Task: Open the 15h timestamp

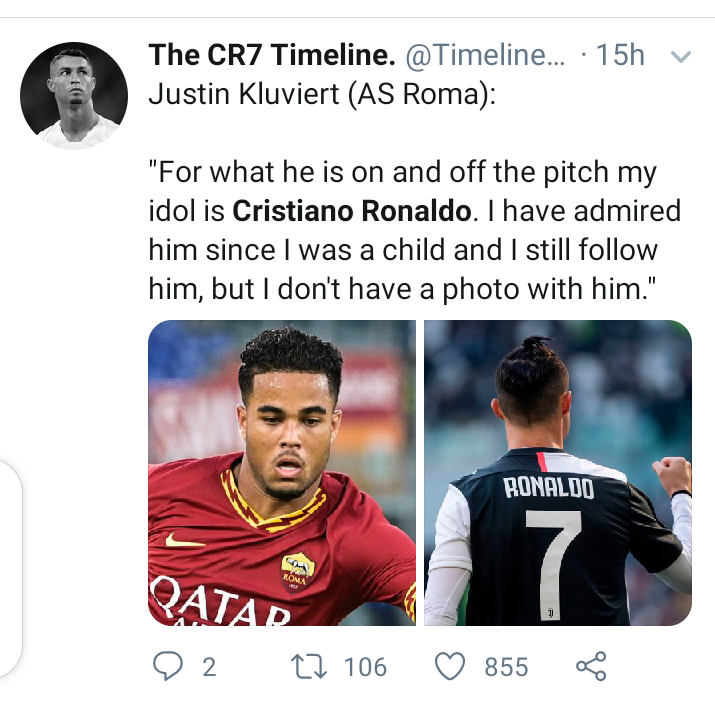Action: (620, 55)
